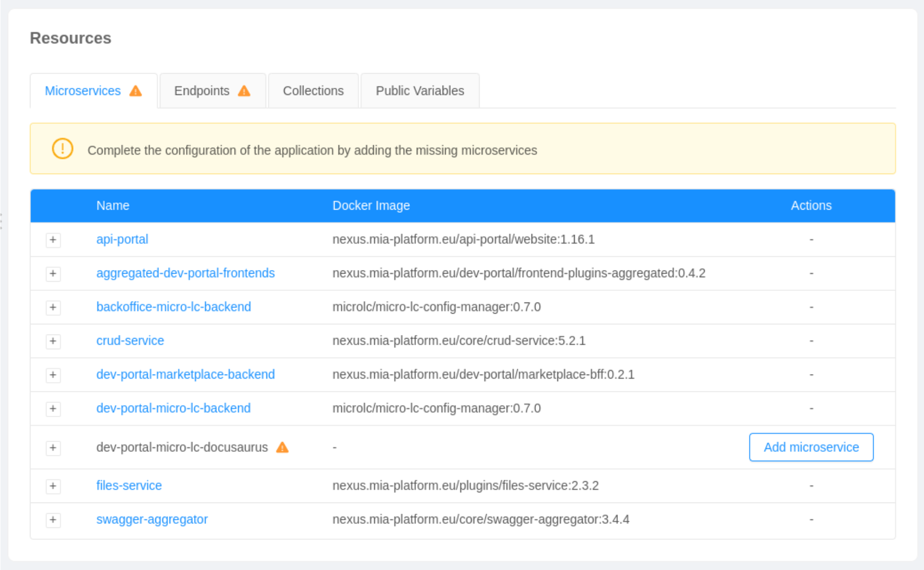Open the Public Variables tab
The image size is (924, 570).
pyautogui.click(x=419, y=91)
